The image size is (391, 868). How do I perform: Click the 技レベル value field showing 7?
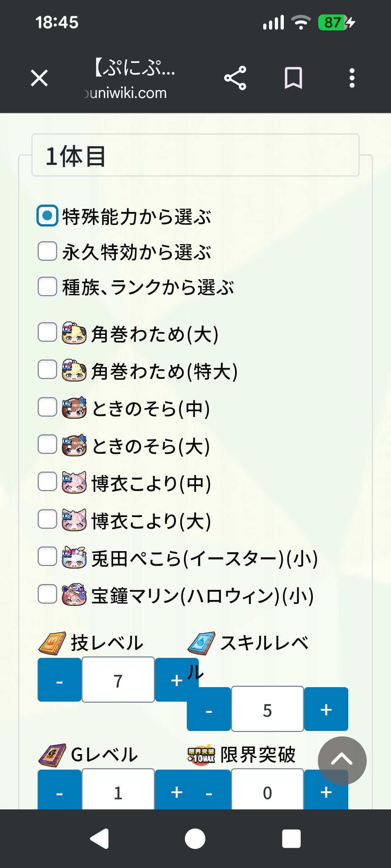click(x=118, y=680)
